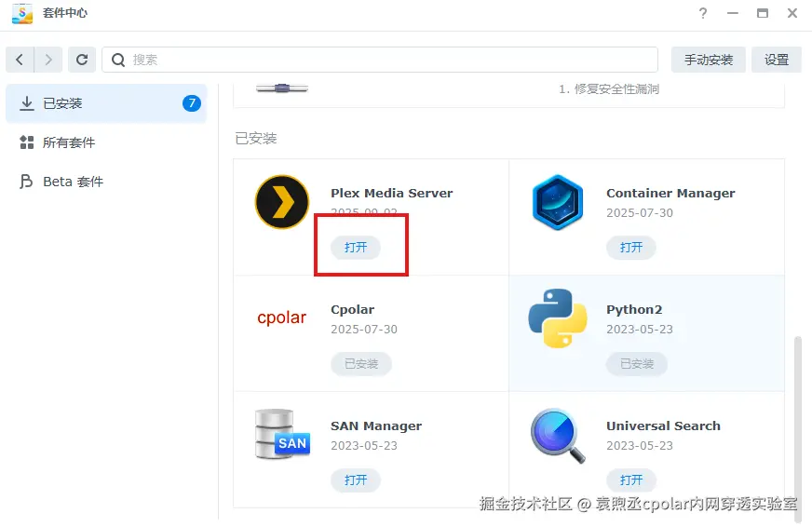Click the update badge showing 7

click(192, 103)
